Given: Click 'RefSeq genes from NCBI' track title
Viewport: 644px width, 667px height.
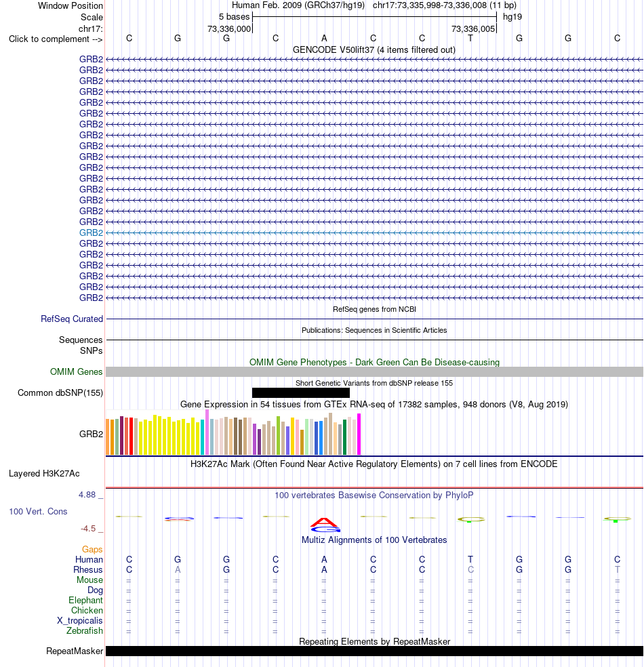Looking at the screenshot, I should coord(374,309).
